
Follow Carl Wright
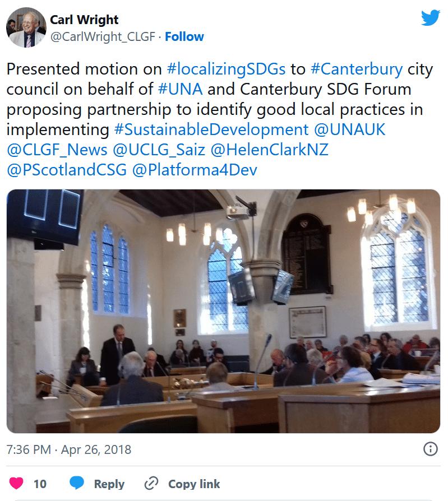[x=184, y=37]
